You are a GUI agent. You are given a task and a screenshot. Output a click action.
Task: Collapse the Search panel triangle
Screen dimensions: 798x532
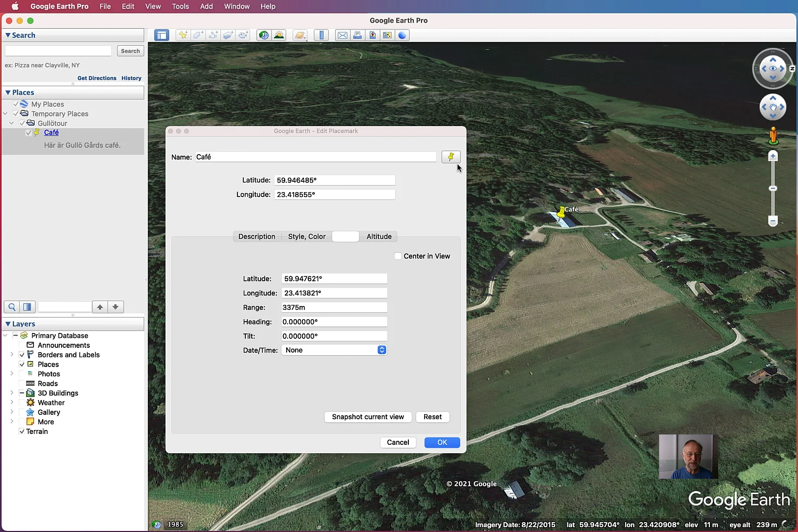[x=8, y=35]
